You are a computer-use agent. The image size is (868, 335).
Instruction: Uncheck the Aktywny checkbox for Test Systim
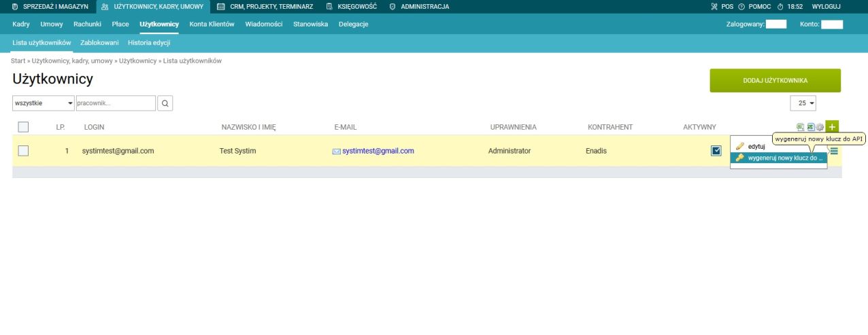point(716,151)
